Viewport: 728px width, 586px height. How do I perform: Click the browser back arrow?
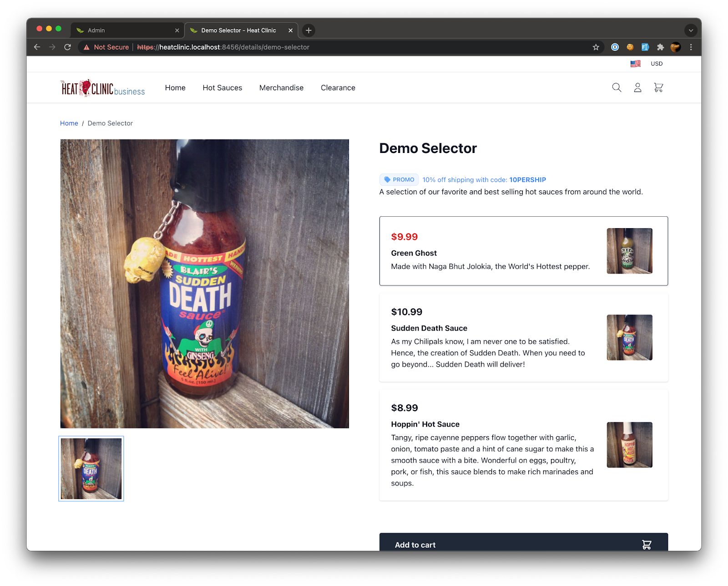coord(37,47)
